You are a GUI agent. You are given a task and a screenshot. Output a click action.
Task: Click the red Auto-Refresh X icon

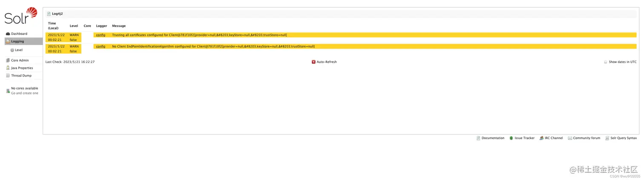click(313, 62)
